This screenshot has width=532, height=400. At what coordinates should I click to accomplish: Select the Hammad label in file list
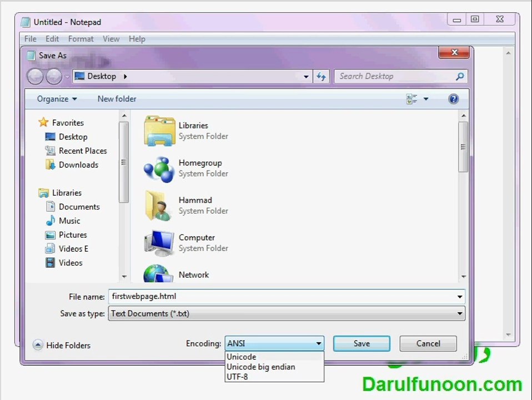tap(195, 200)
